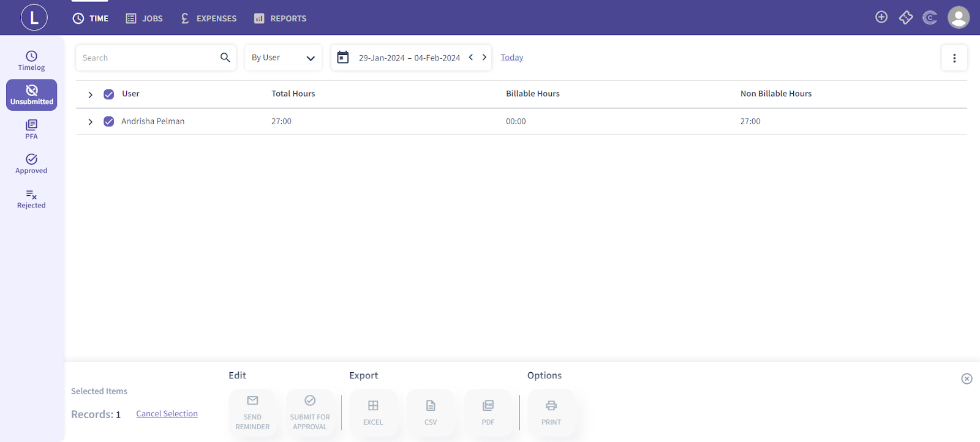Open the three-dot more options menu
Viewport: 980px width, 442px height.
tap(954, 58)
